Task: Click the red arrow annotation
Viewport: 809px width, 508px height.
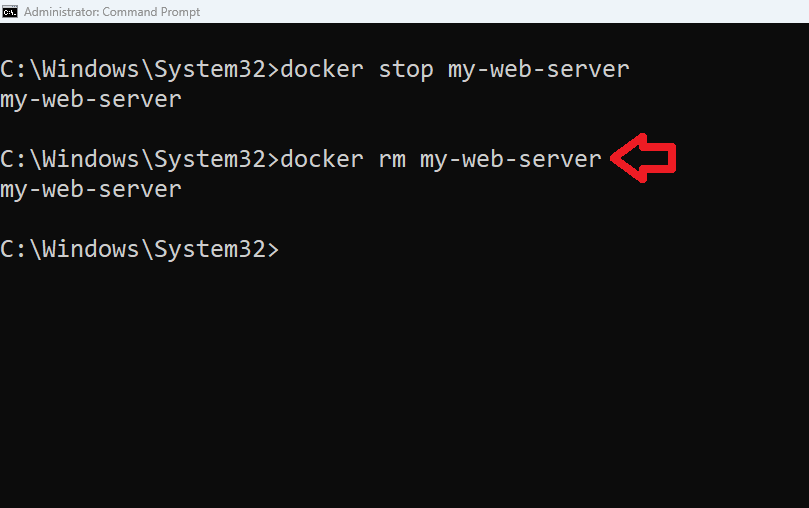Action: tap(643, 158)
